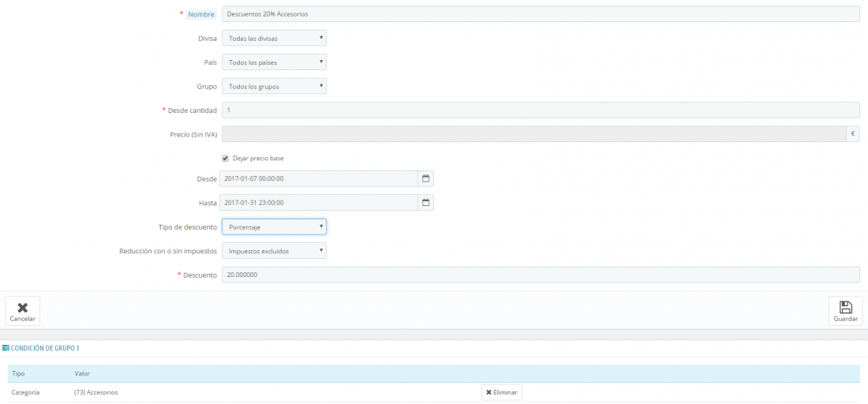Click the CONDICIÓN DE GRUPO 1 heading
The image size is (868, 404).
45,348
